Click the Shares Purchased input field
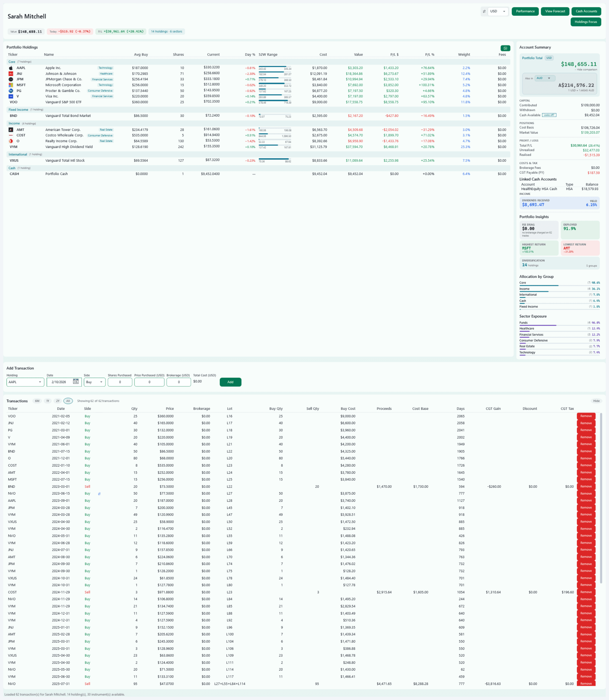609x700 pixels. (120, 382)
